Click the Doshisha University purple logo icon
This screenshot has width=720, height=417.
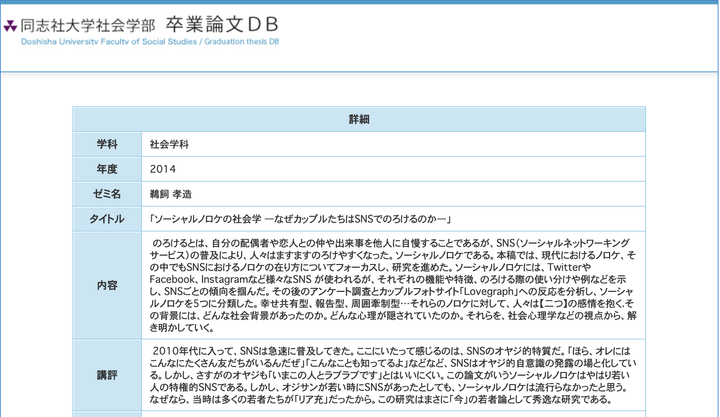(10, 26)
